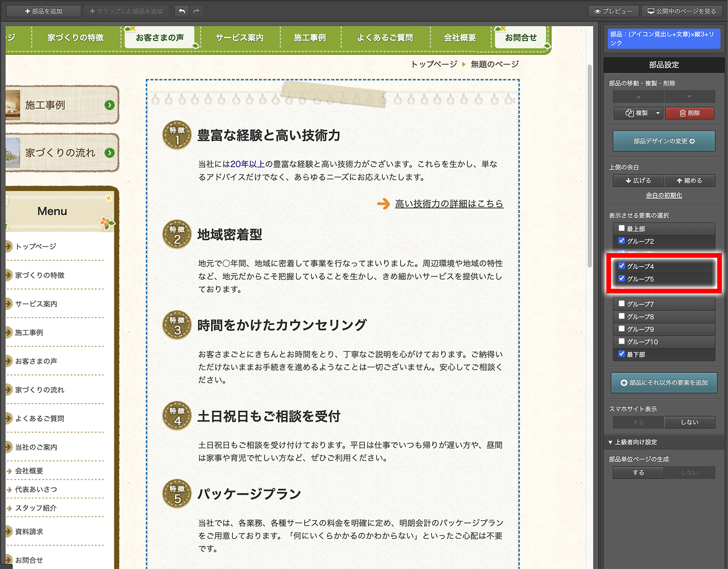Click 部品デザインの変更 button
Screen dimensions: 728x569
click(664, 141)
